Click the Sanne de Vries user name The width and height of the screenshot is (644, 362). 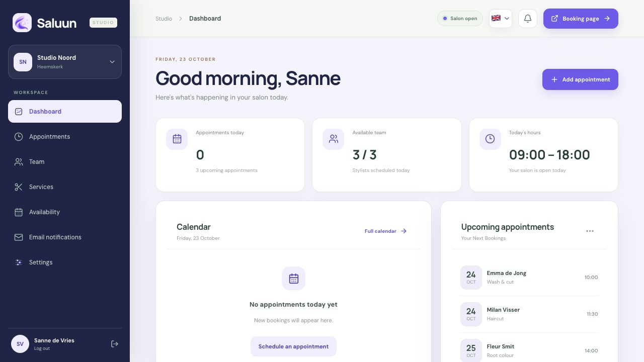[x=54, y=340]
